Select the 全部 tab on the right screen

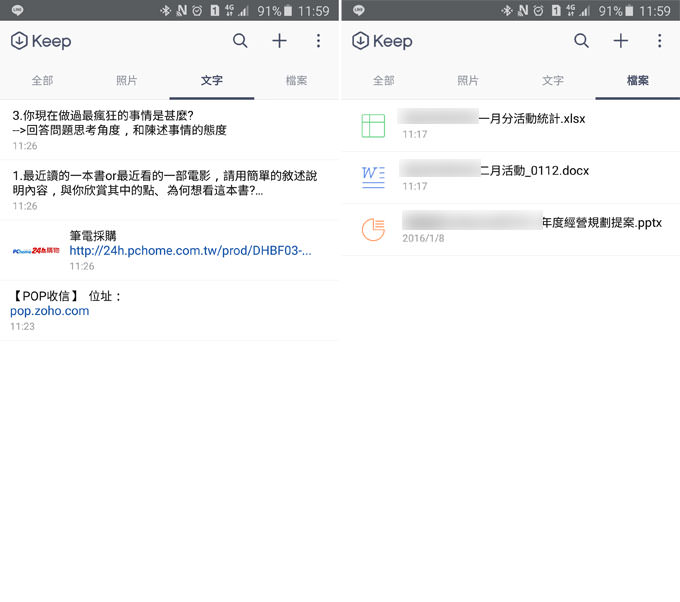click(383, 81)
